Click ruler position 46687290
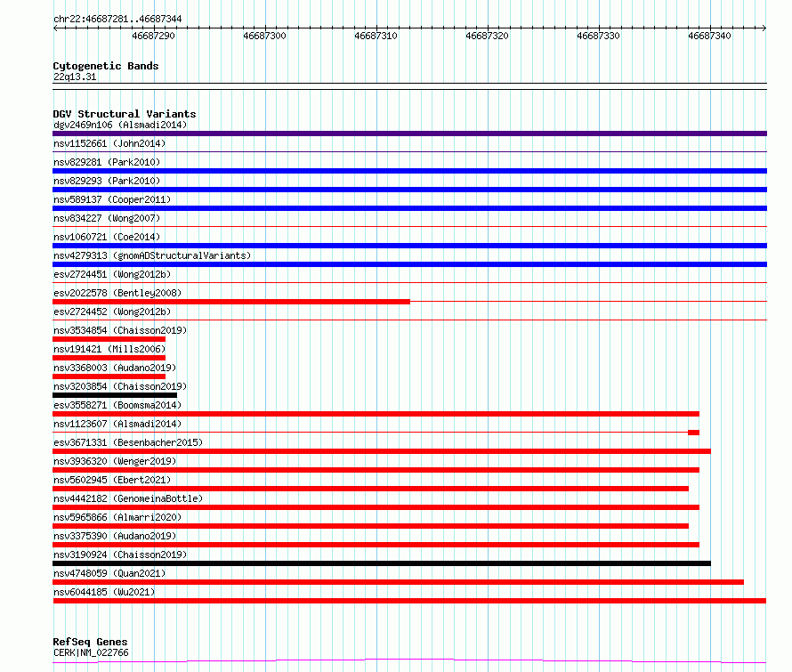792x672 pixels. (x=154, y=36)
